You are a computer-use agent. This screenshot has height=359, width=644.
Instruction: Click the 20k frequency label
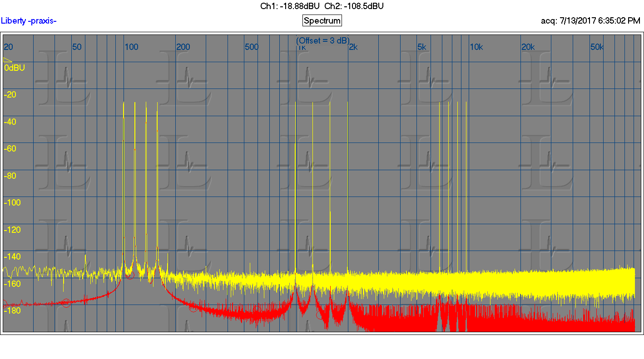click(x=528, y=47)
